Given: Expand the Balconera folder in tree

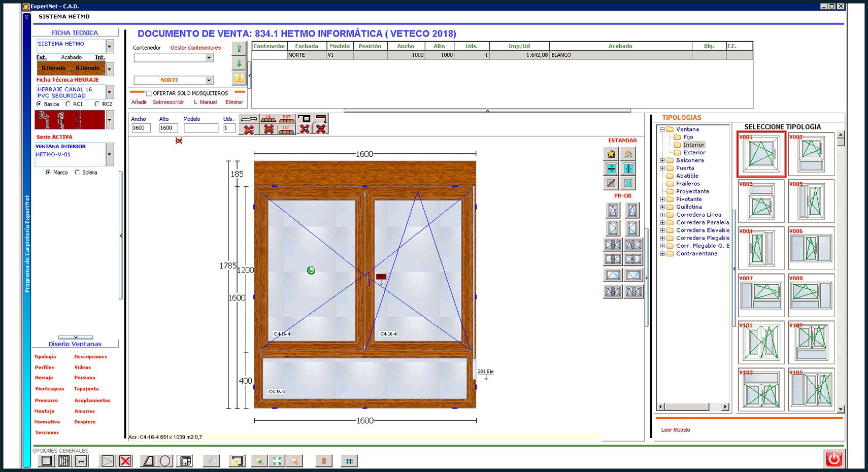Looking at the screenshot, I should pyautogui.click(x=662, y=160).
